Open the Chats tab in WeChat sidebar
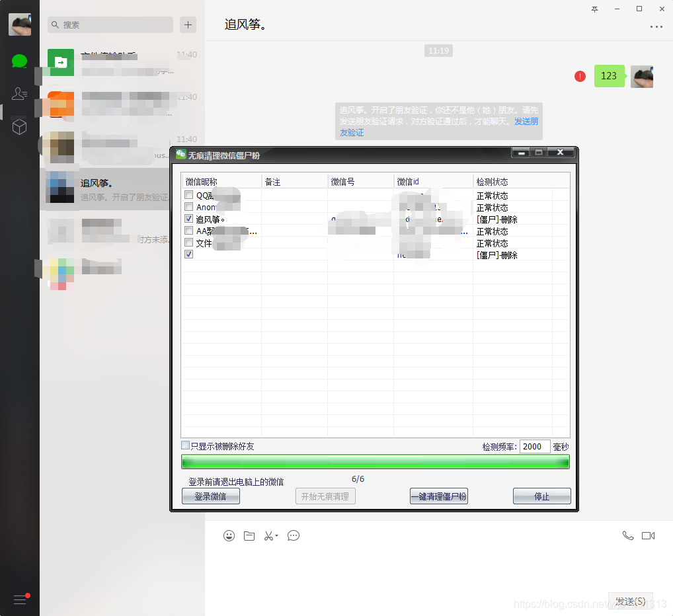The height and width of the screenshot is (616, 673). pyautogui.click(x=19, y=61)
